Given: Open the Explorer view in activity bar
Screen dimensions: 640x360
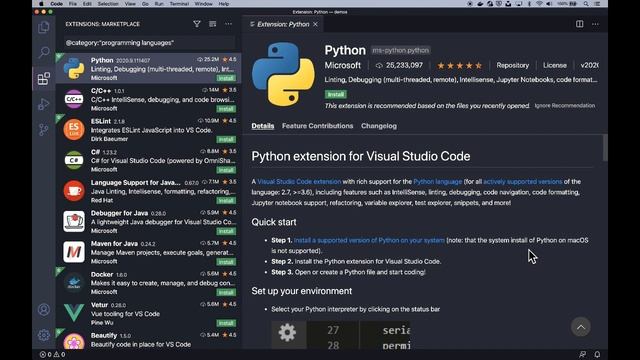Looking at the screenshot, I should (x=44, y=27).
